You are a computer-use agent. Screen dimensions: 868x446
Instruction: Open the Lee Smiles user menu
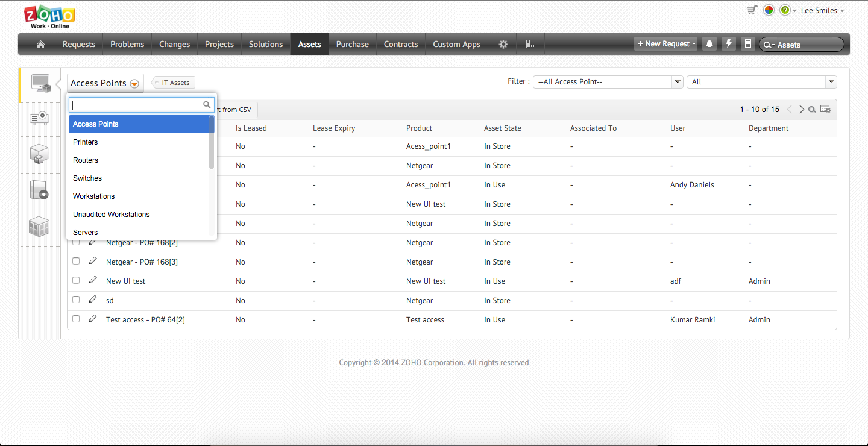(822, 11)
